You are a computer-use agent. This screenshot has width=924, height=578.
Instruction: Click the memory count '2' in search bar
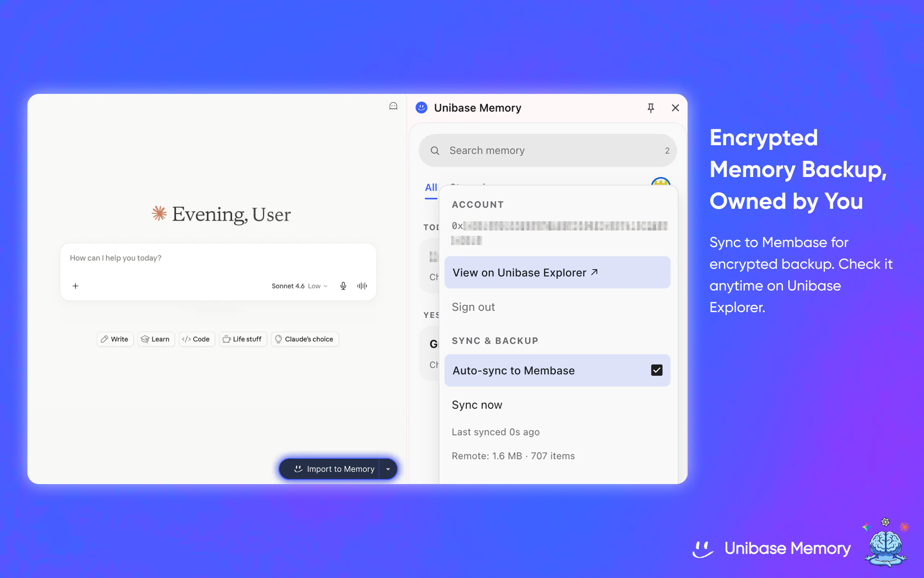click(667, 151)
